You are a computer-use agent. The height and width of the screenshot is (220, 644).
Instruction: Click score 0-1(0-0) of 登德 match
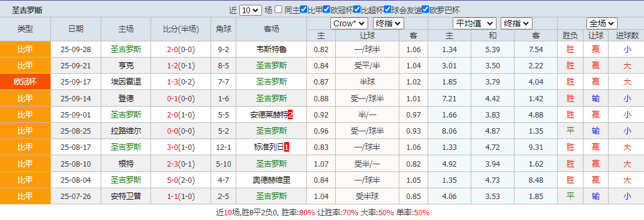tap(180, 98)
